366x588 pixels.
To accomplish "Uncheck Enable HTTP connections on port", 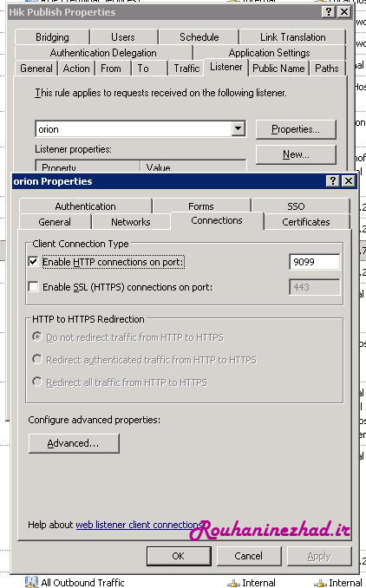I will point(33,261).
